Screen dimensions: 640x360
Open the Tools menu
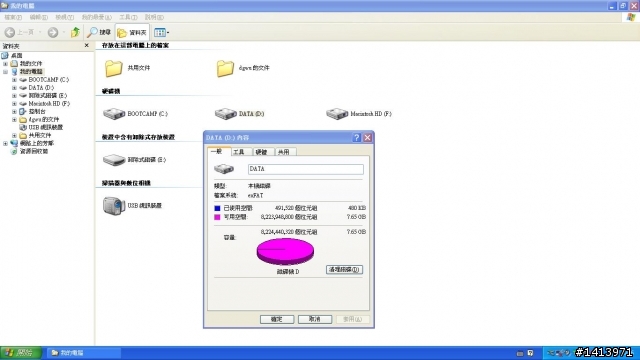coord(128,17)
